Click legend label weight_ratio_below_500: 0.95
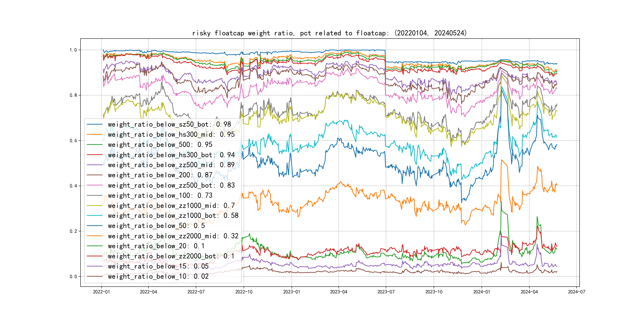Viewport: 644px width, 322px height. (160, 145)
